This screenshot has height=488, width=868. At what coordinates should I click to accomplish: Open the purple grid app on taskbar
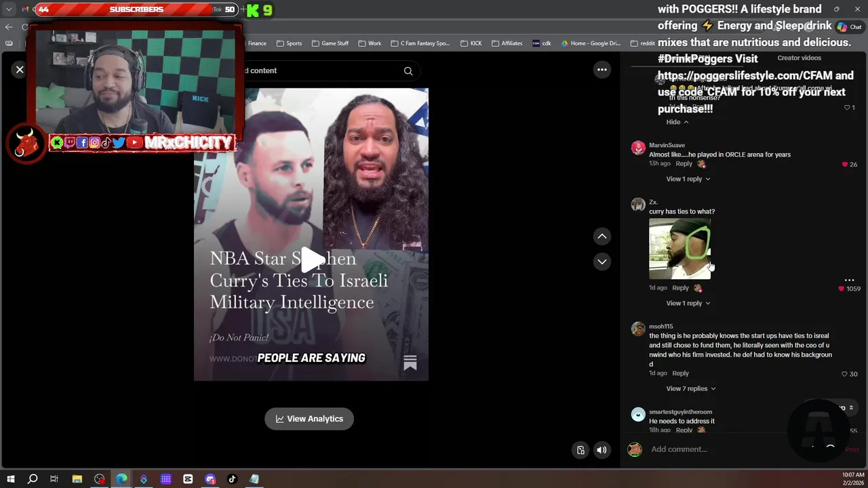tap(165, 479)
